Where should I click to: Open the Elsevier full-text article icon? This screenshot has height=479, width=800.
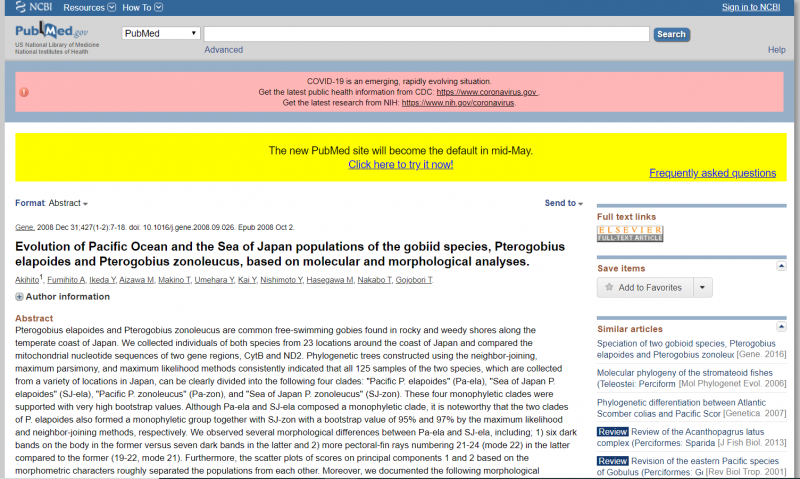point(630,233)
